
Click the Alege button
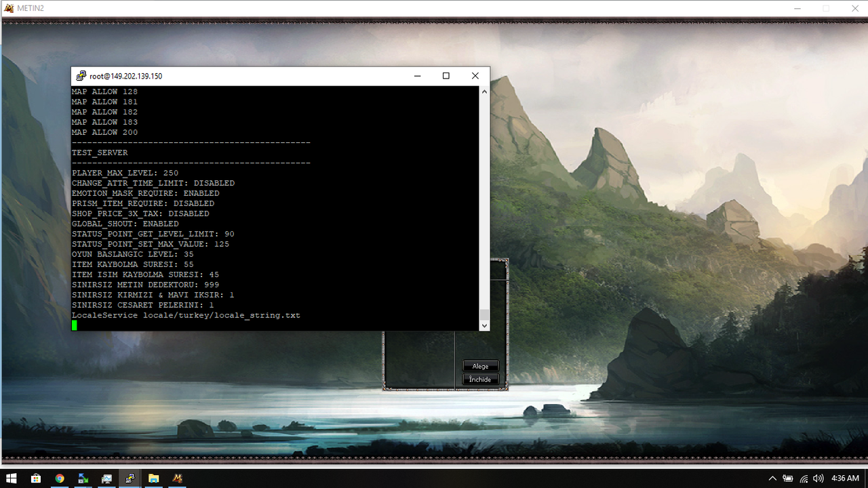pyautogui.click(x=480, y=366)
